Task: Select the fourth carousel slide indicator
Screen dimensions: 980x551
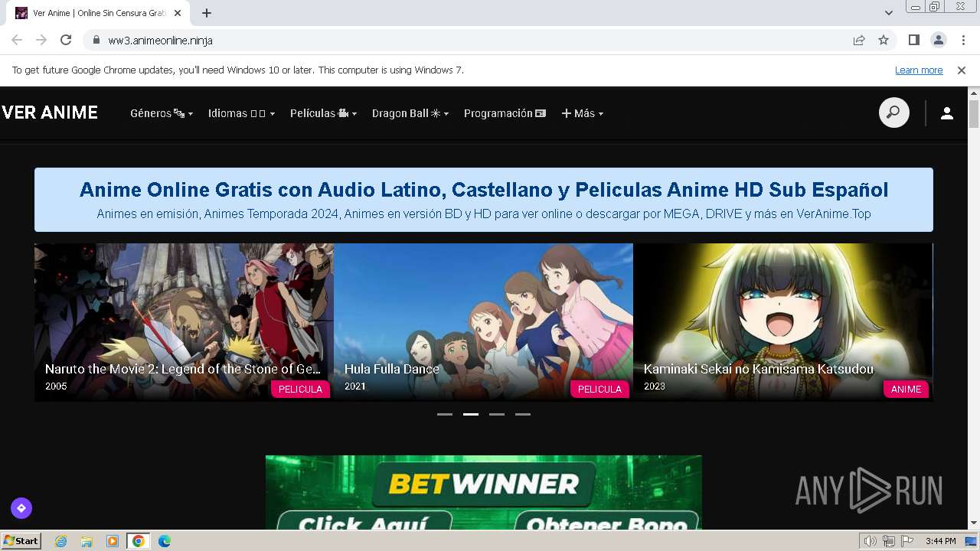Action: click(523, 414)
